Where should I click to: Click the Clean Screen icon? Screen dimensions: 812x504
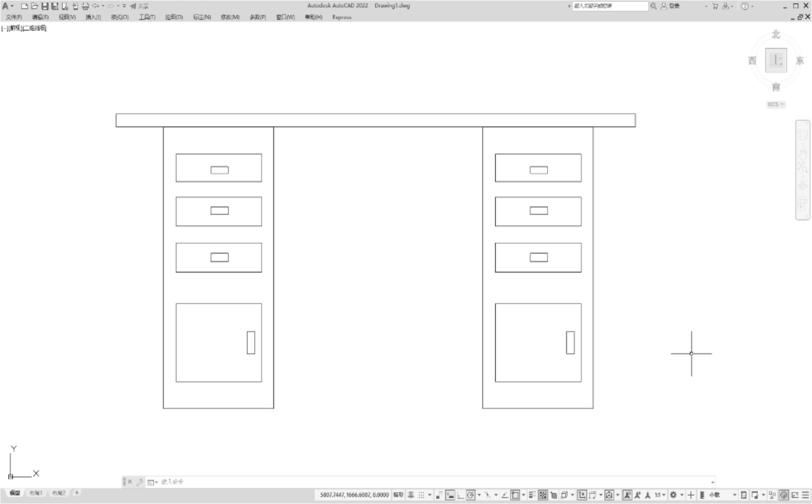coord(795,495)
